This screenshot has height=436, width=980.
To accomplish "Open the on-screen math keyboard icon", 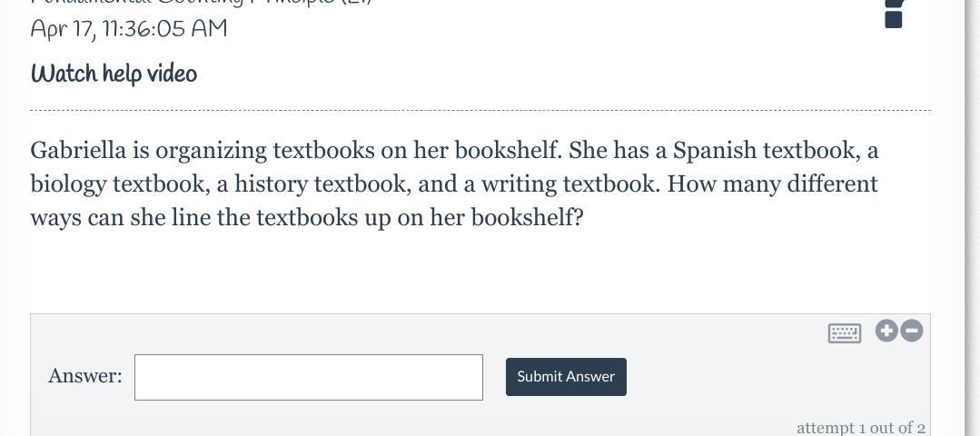I will point(845,333).
